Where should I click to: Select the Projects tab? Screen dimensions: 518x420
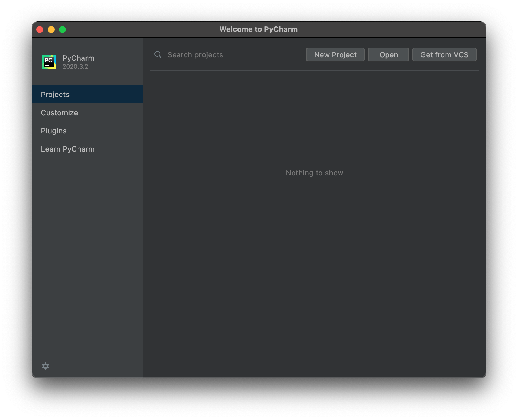pos(87,94)
